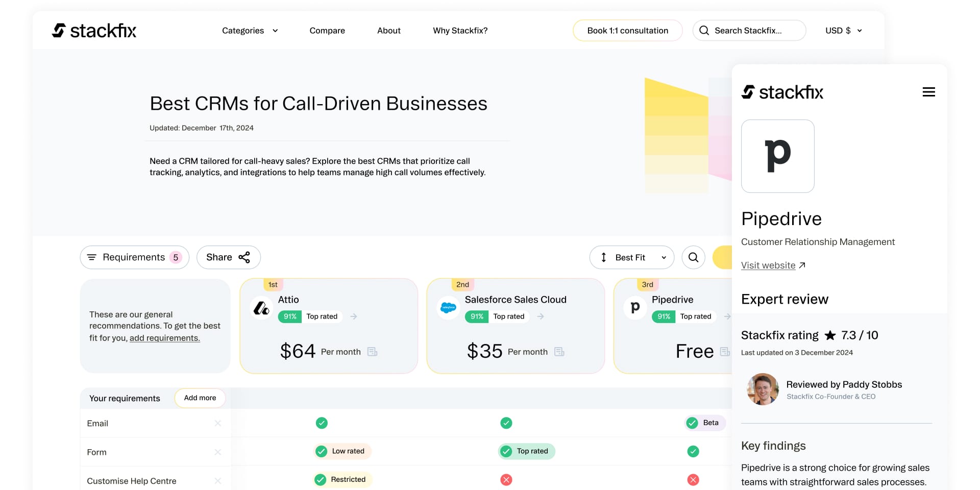Click the $35 Per month price
This screenshot has height=490, width=980.
coord(507,351)
